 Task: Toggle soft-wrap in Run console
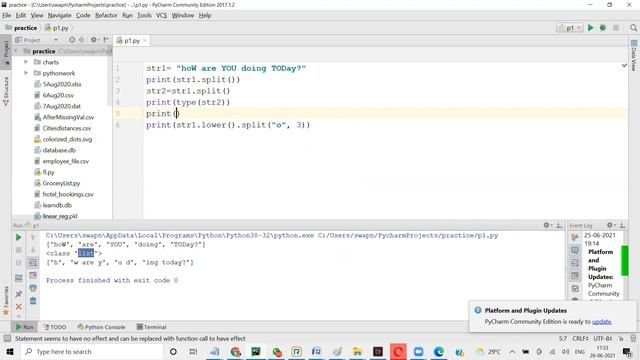point(33,262)
